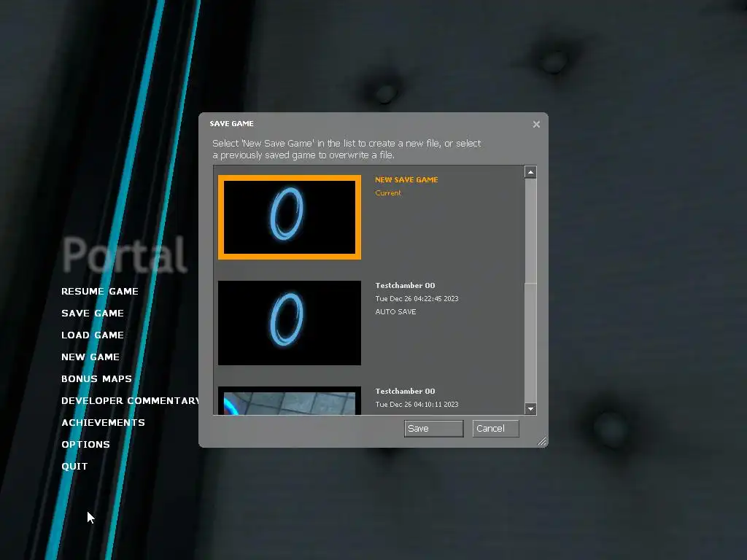Viewport: 747px width, 560px height.
Task: Select Testchamber 00 auto save thumbnail
Action: pyautogui.click(x=289, y=323)
